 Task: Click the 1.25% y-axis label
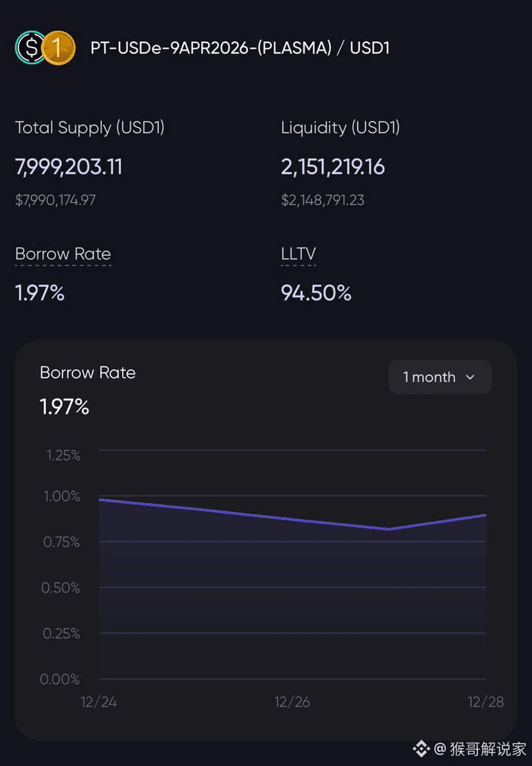pyautogui.click(x=63, y=456)
